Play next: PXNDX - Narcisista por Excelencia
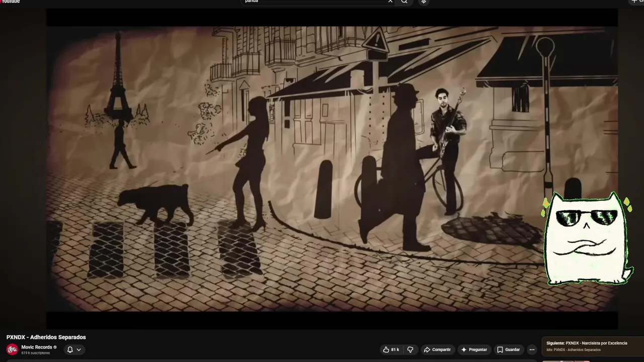This screenshot has height=362, width=644. tap(587, 343)
